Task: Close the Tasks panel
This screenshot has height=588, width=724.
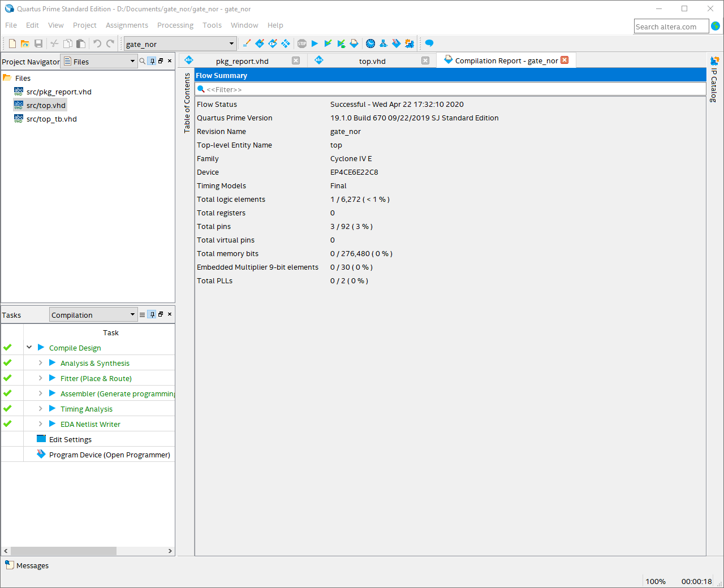Action: click(x=170, y=314)
